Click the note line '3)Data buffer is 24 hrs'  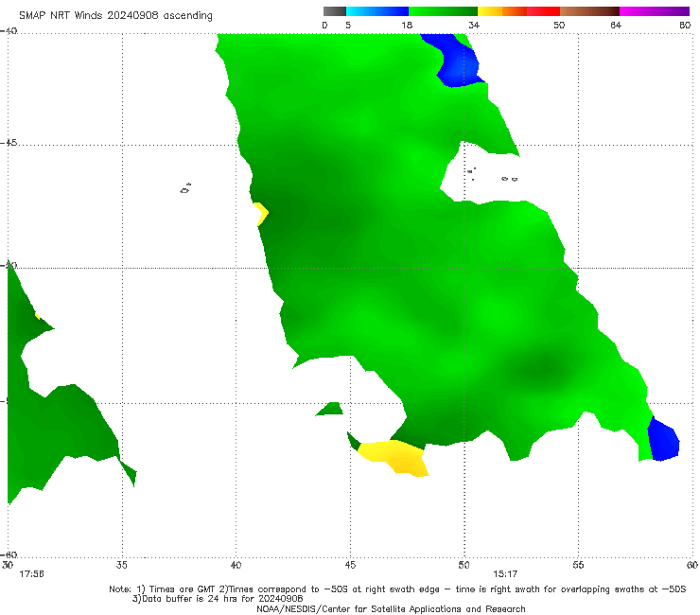tap(218, 599)
